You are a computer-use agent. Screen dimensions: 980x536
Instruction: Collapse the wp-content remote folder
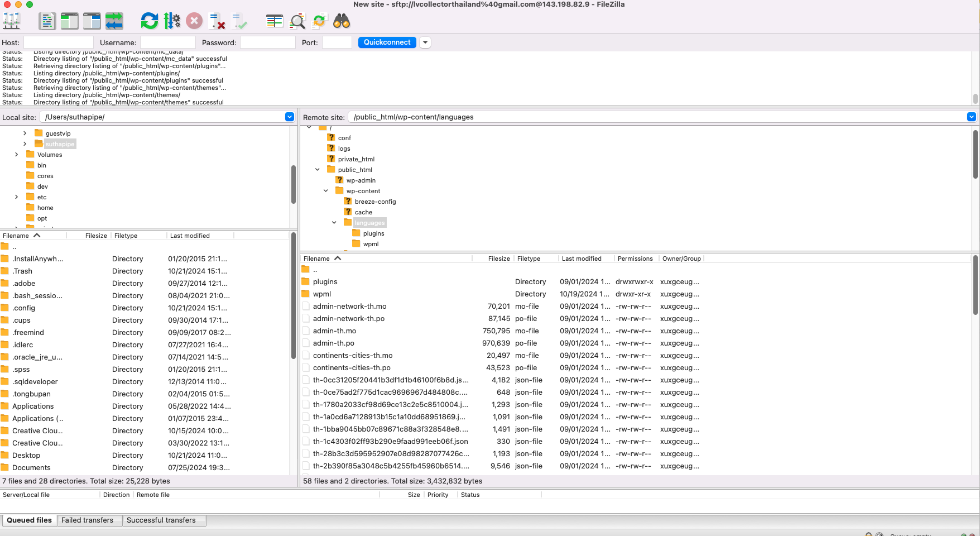(x=326, y=191)
